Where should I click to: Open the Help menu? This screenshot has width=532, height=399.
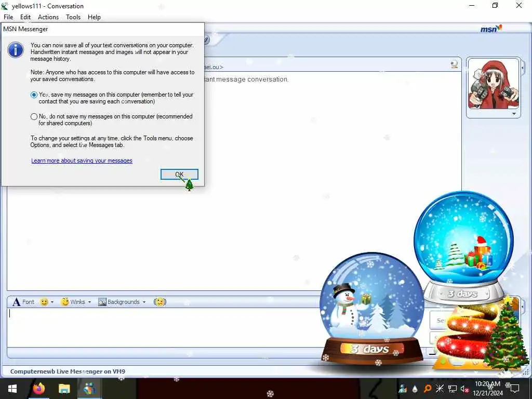pyautogui.click(x=94, y=17)
